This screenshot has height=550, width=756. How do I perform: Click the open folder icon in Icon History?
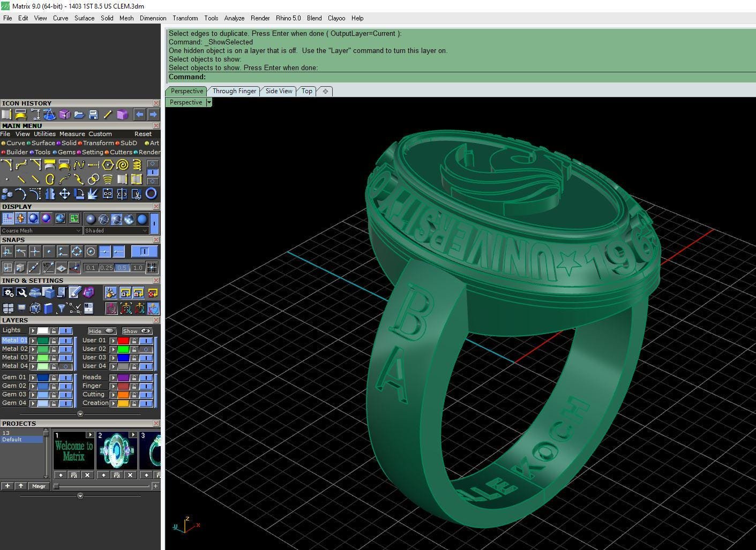[79, 114]
